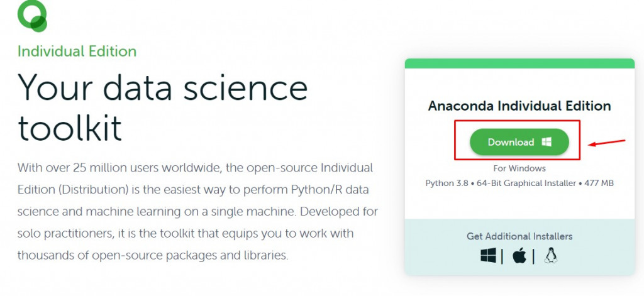Viewport: 644px width, 296px height.
Task: Click the word "toolkit" in the heading
Action: [x=69, y=128]
